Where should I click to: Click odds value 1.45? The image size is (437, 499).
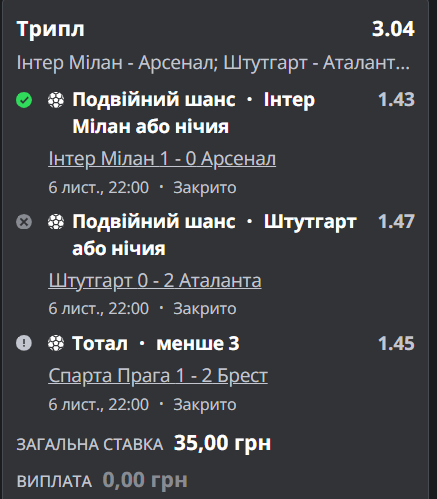pos(396,343)
